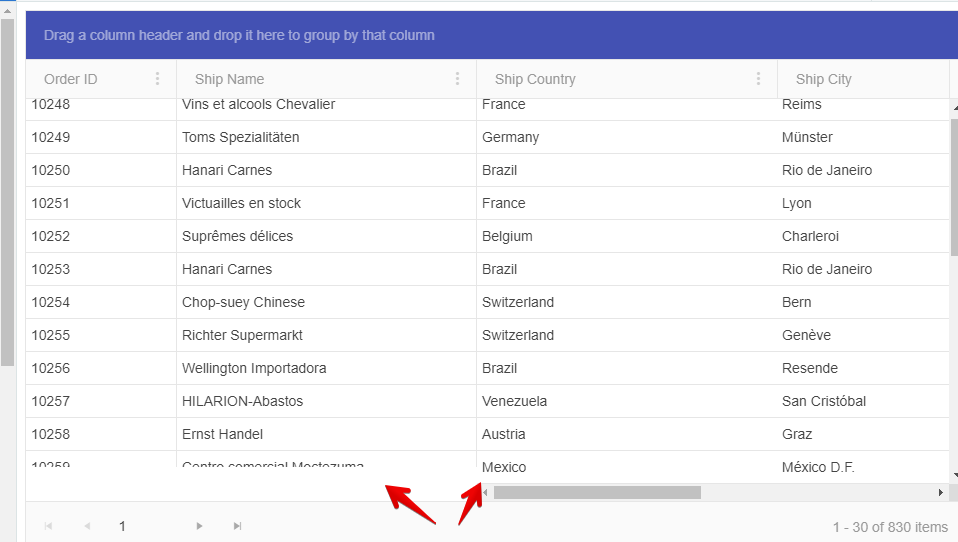Sort by Order ID column header

tap(71, 79)
